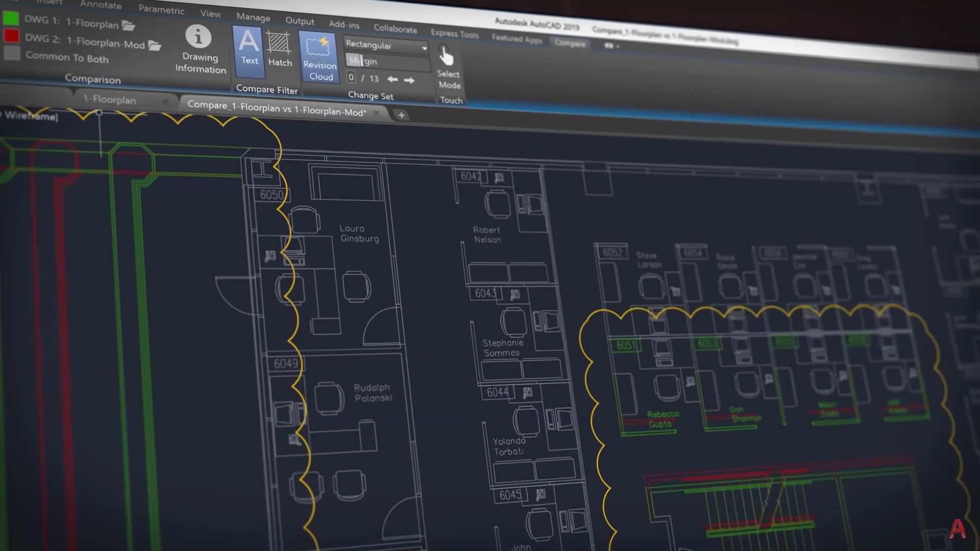980x551 pixels.
Task: Click the green DWG 1 color swatch
Action: point(11,18)
